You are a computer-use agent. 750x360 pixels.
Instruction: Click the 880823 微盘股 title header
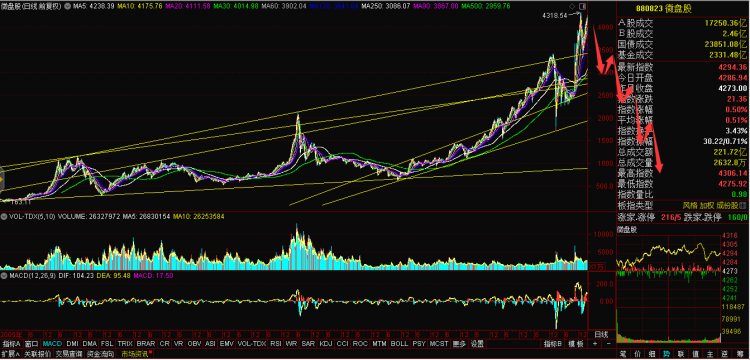(x=683, y=8)
